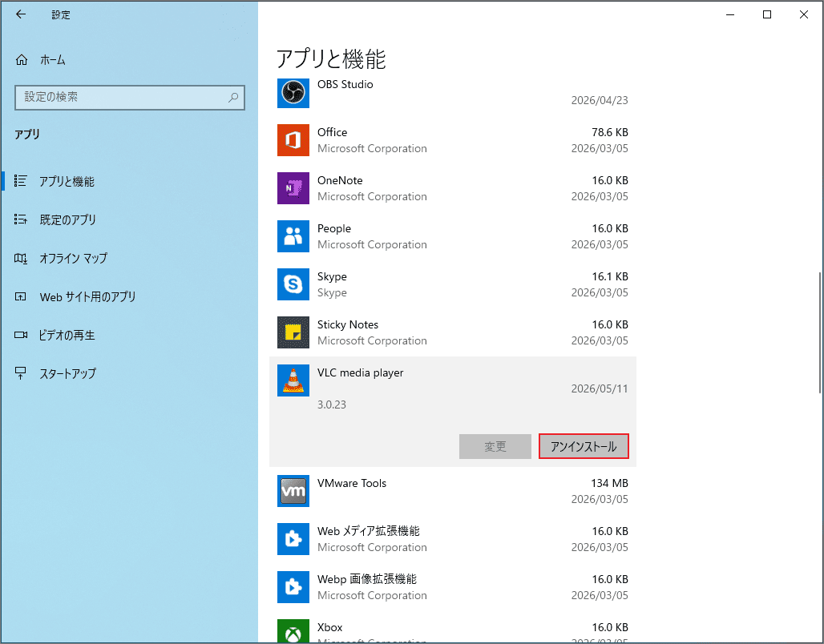Select the Webp 画像拡張機能 name
Viewport: 824px width, 644px height.
(367, 579)
